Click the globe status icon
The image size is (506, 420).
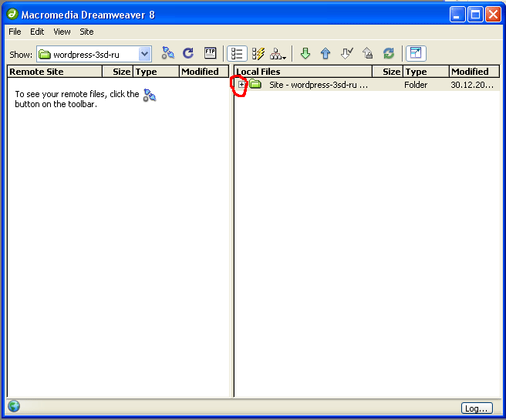(14, 406)
